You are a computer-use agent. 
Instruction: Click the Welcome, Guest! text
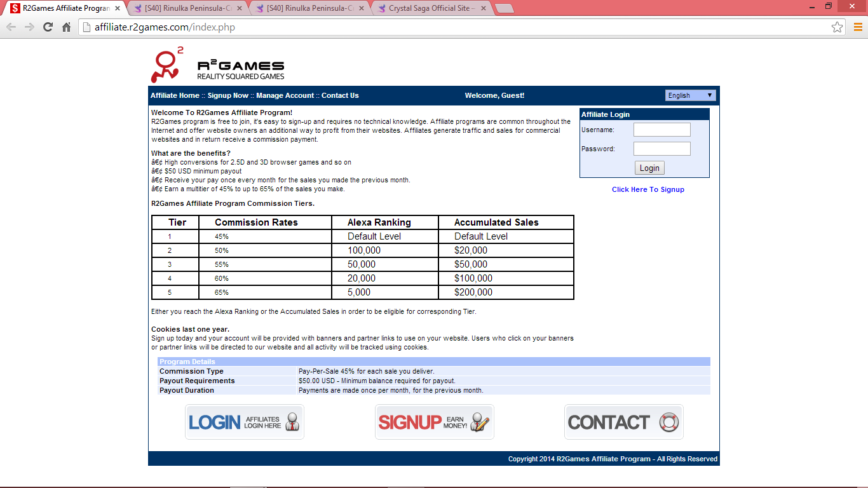tap(494, 95)
